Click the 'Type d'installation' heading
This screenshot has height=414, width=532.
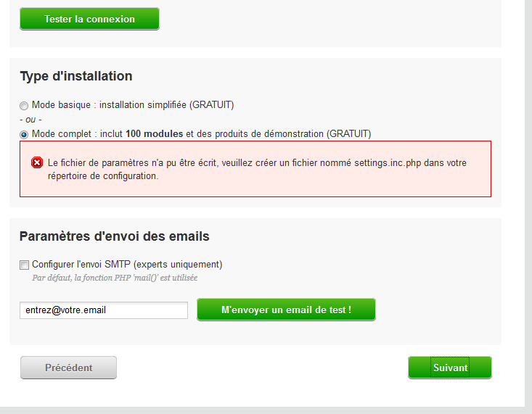(76, 76)
